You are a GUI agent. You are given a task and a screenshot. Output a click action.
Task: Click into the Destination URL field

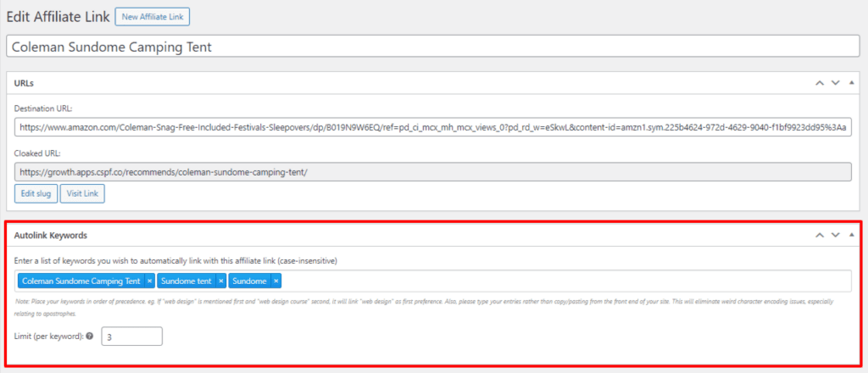(433, 126)
